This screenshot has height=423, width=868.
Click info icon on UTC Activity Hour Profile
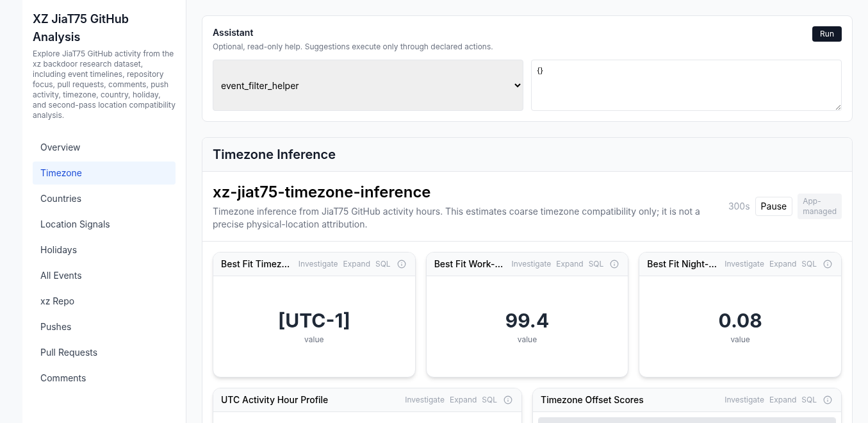tap(508, 400)
